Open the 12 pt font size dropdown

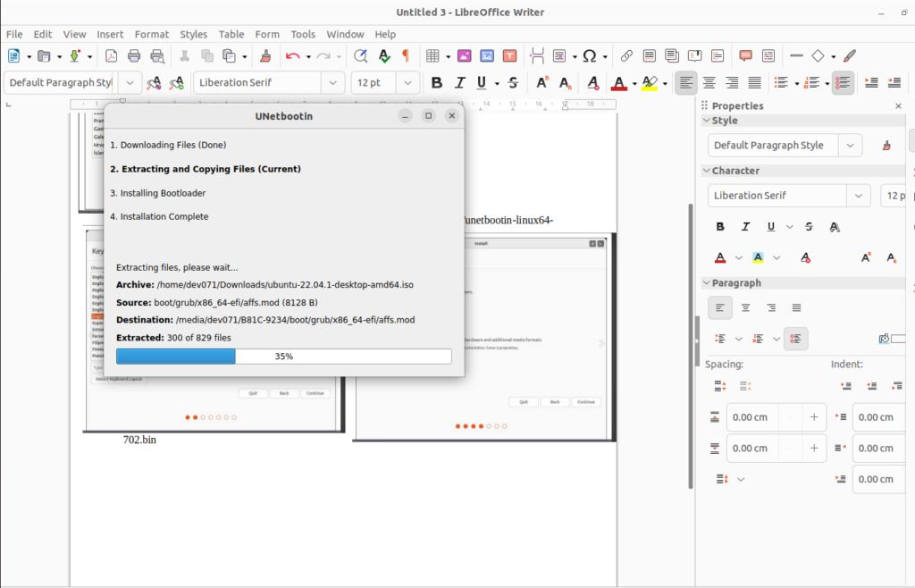pyautogui.click(x=407, y=83)
